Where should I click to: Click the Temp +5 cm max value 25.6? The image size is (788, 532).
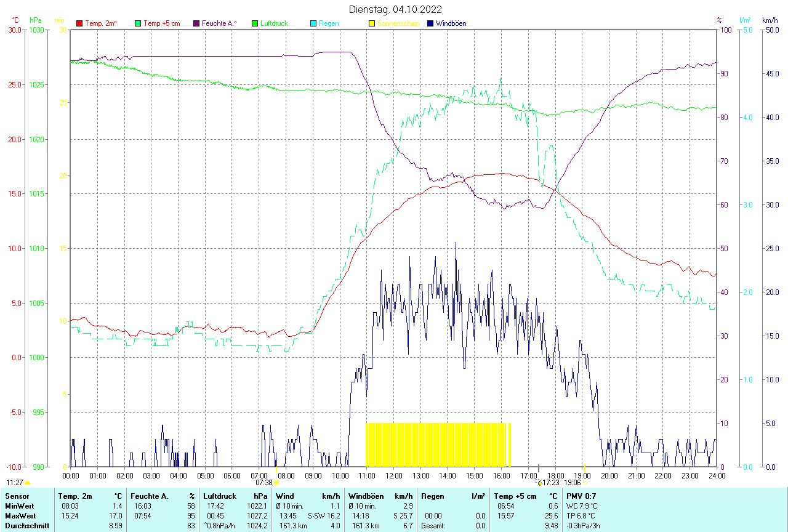click(551, 515)
